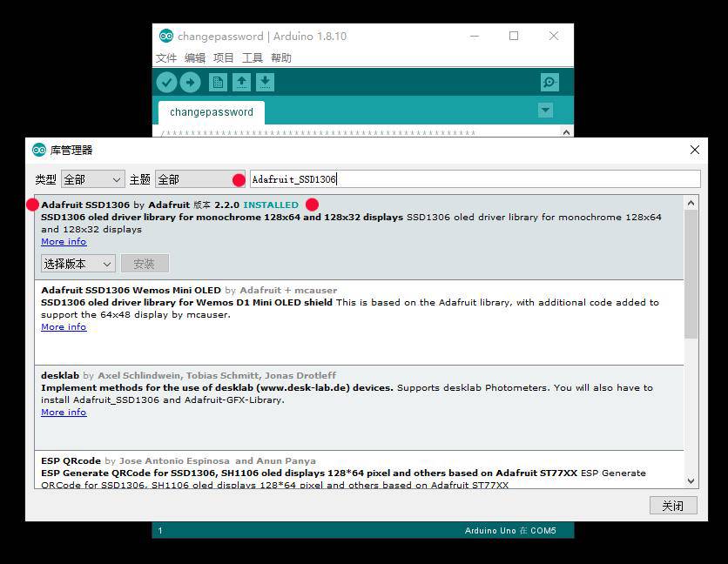
Task: Open More info link for Wemos Mini OLED
Action: click(x=64, y=327)
